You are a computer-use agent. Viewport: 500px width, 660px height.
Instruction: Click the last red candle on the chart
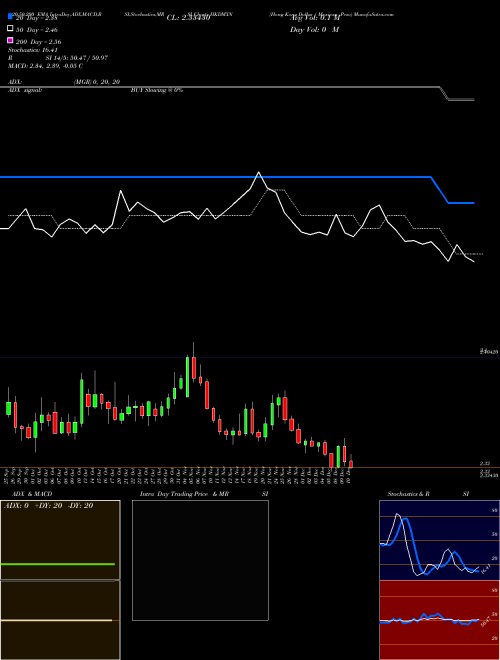click(x=351, y=464)
